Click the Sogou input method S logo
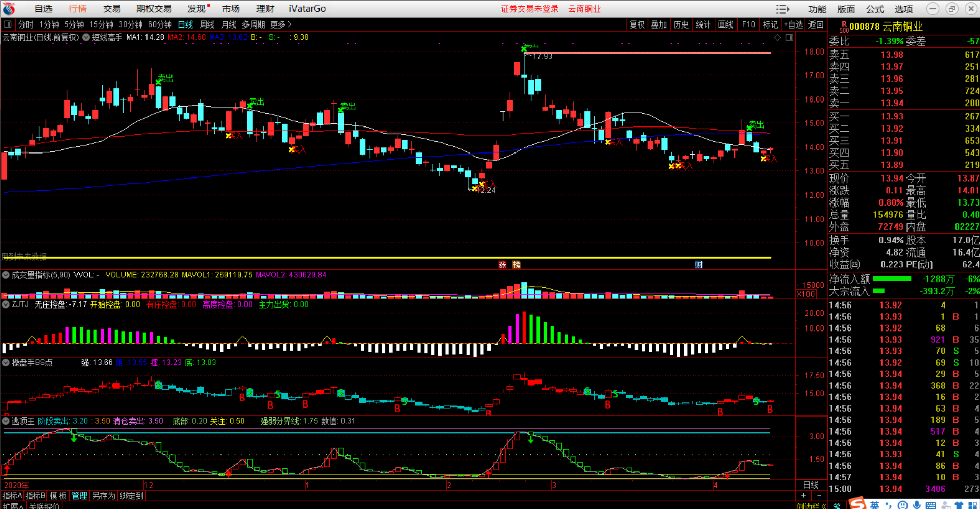Image resolution: width=980 pixels, height=509 pixels. pos(857,503)
